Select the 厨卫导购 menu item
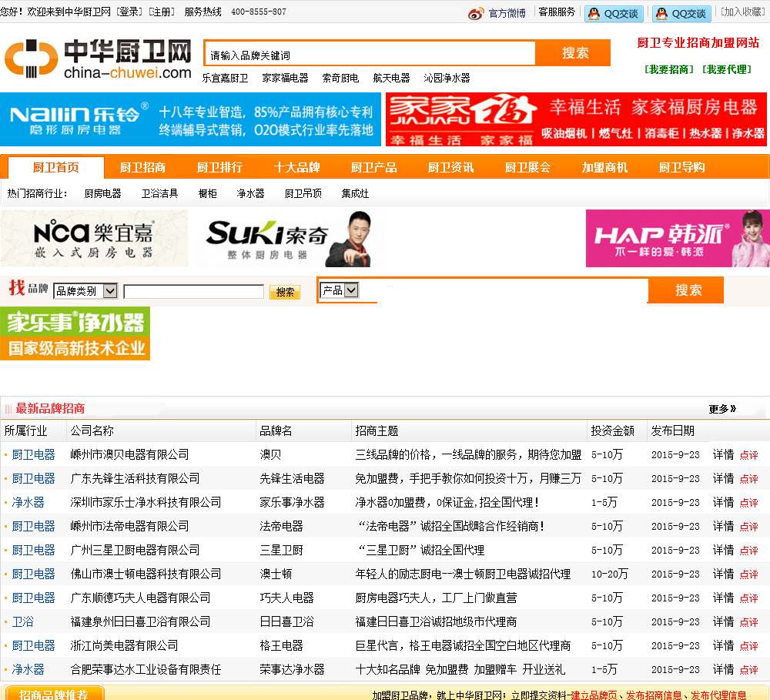770x700 pixels. tap(681, 168)
